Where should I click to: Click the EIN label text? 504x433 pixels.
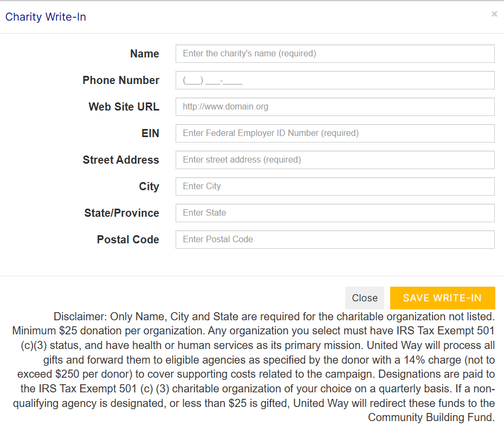click(150, 133)
